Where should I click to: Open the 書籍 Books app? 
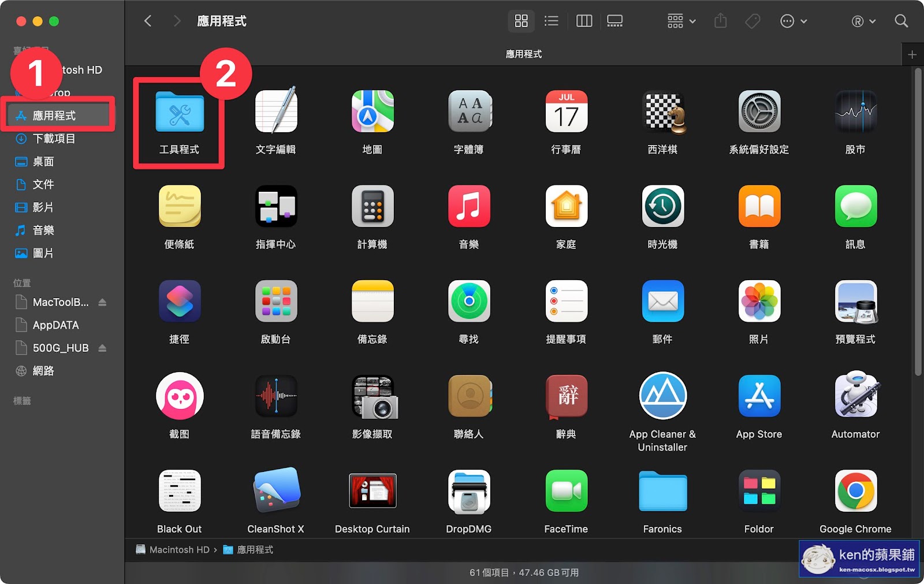759,206
